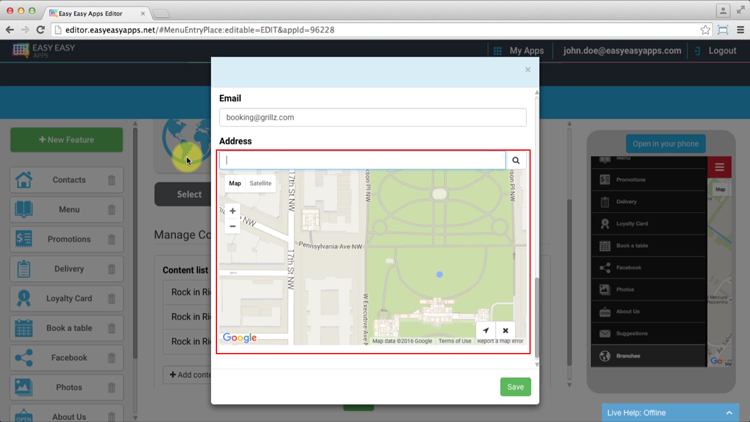The height and width of the screenshot is (422, 750).
Task: Zoom out on the map
Action: 232,226
